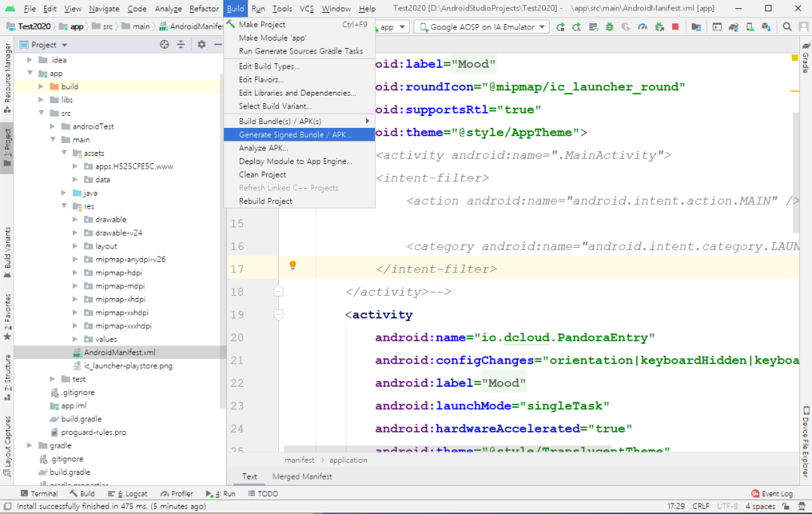Choose Rebuild Project from the Build menu
812x514 pixels.
coord(265,201)
